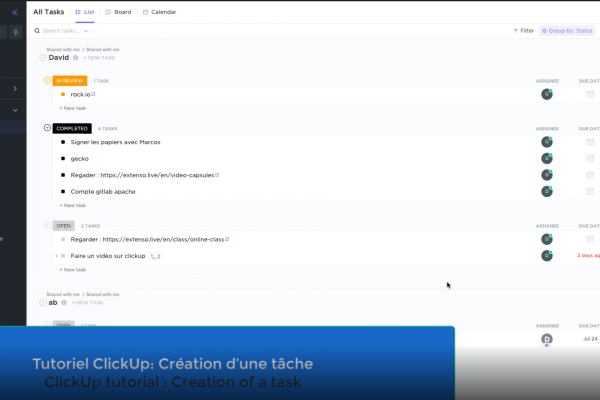The height and width of the screenshot is (400, 600).
Task: Collapse the ab list
Action: 43,303
